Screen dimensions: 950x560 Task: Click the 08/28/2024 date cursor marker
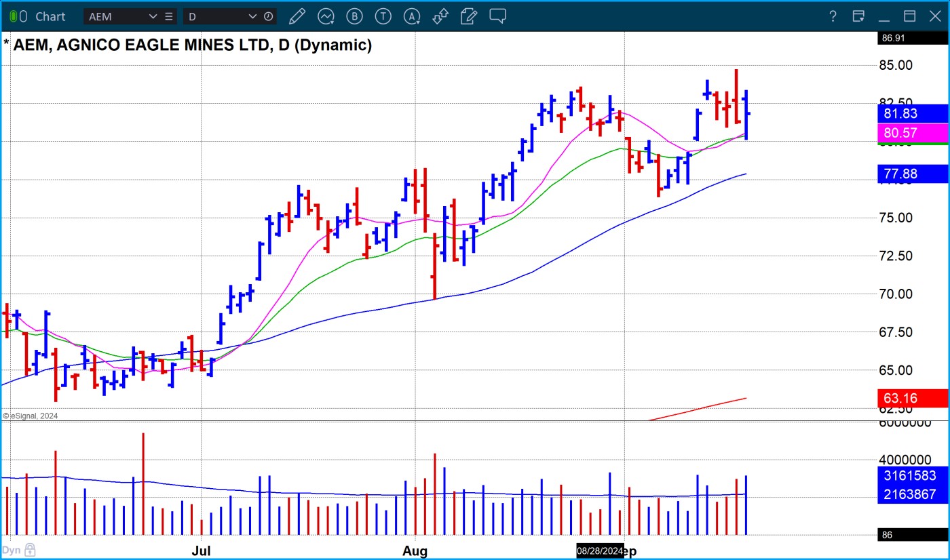pyautogui.click(x=600, y=551)
